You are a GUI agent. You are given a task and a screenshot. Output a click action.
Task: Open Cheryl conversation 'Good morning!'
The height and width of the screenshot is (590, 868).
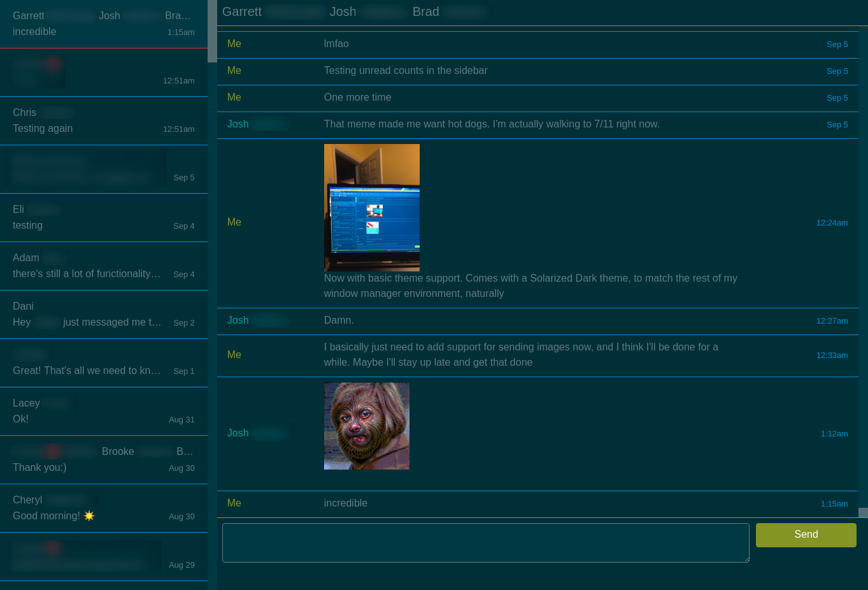click(104, 508)
